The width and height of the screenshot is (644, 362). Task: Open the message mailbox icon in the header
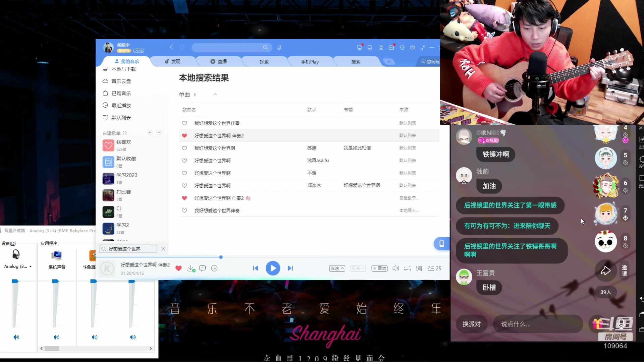point(391,47)
